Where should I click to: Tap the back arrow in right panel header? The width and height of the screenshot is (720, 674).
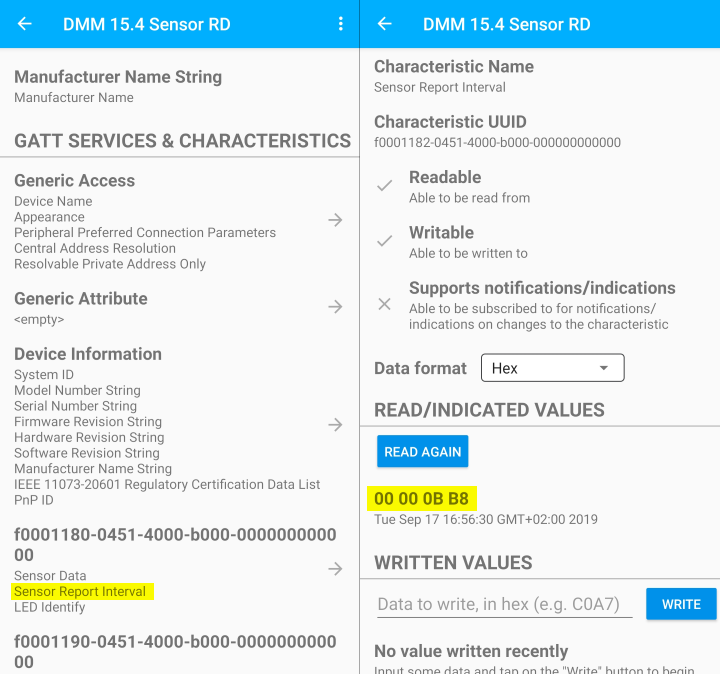click(x=385, y=24)
